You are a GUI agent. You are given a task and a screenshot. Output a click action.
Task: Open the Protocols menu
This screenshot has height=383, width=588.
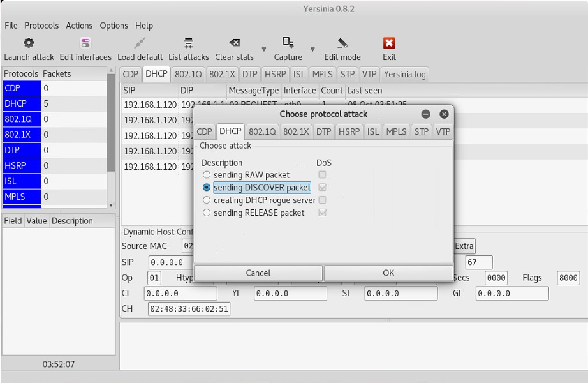pyautogui.click(x=41, y=26)
